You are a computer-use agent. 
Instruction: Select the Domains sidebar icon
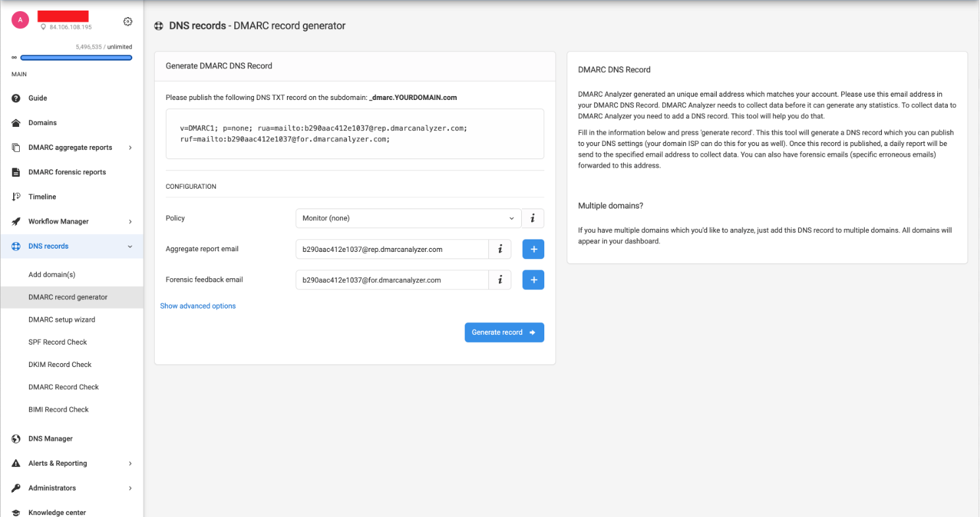(x=14, y=122)
